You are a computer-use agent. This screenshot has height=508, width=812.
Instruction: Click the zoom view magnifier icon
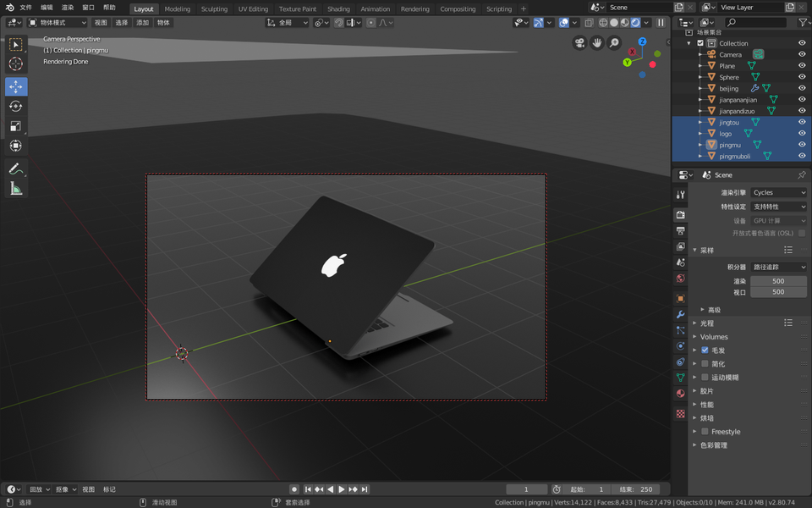614,43
